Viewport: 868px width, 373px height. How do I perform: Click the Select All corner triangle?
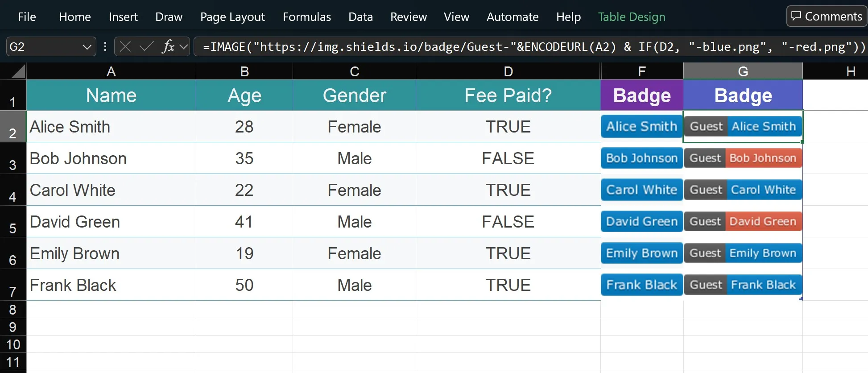pyautogui.click(x=18, y=71)
